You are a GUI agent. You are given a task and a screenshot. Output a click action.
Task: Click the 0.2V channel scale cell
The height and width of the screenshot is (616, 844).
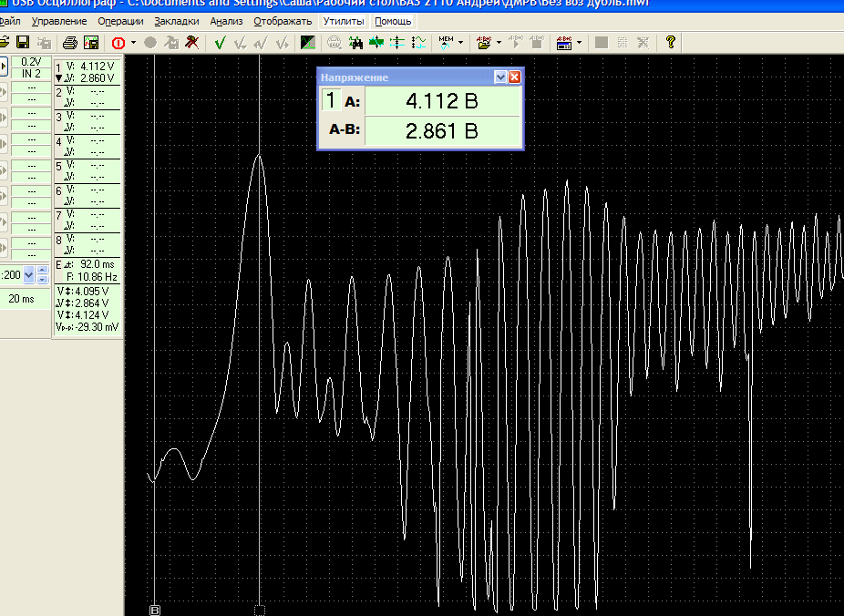tap(31, 62)
